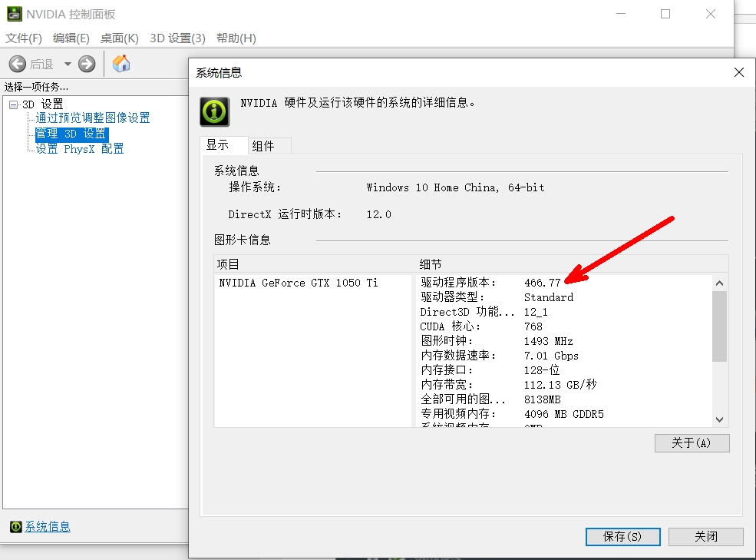
Task: Click the 保存(S) button
Action: coord(623,537)
